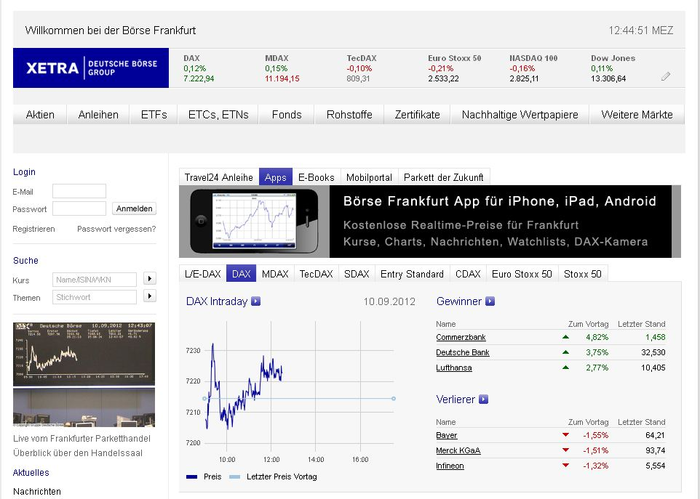Viewport: 700px width, 499px height.
Task: Submit Themen search arrow button
Action: coord(150,296)
